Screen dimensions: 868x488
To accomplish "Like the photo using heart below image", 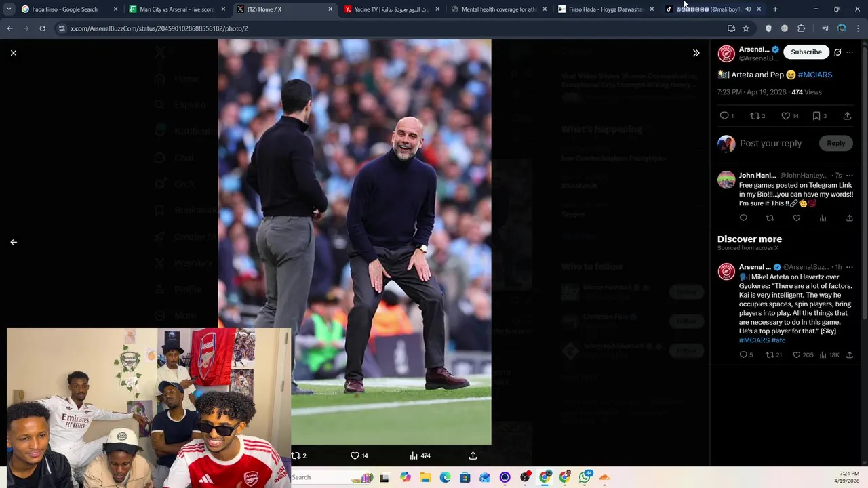I will coord(355,455).
